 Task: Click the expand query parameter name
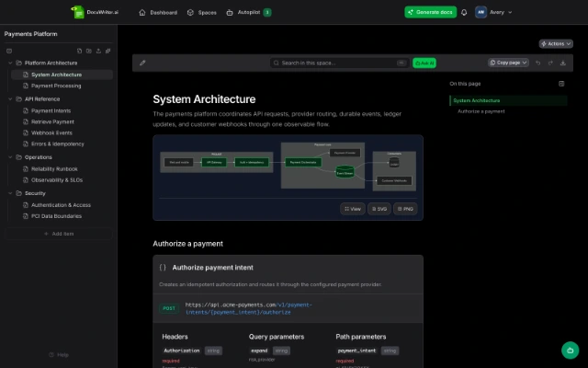259,351
